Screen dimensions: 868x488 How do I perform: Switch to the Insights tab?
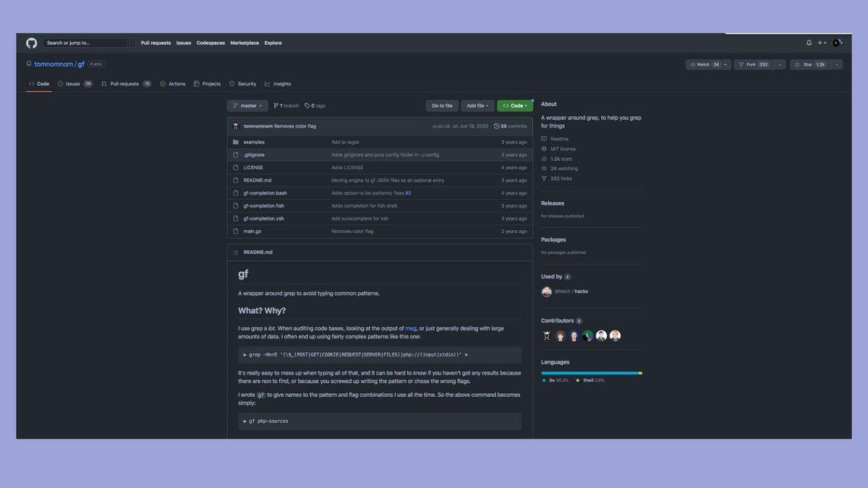pyautogui.click(x=278, y=84)
